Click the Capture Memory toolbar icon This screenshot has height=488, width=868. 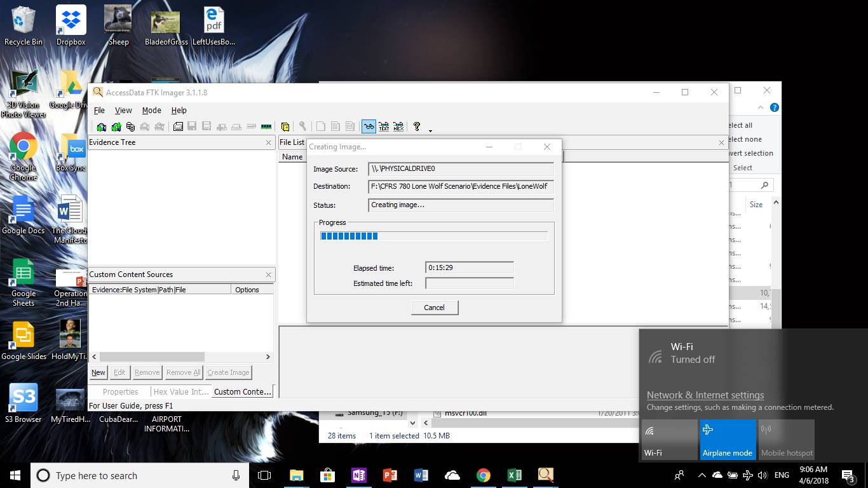tap(266, 126)
